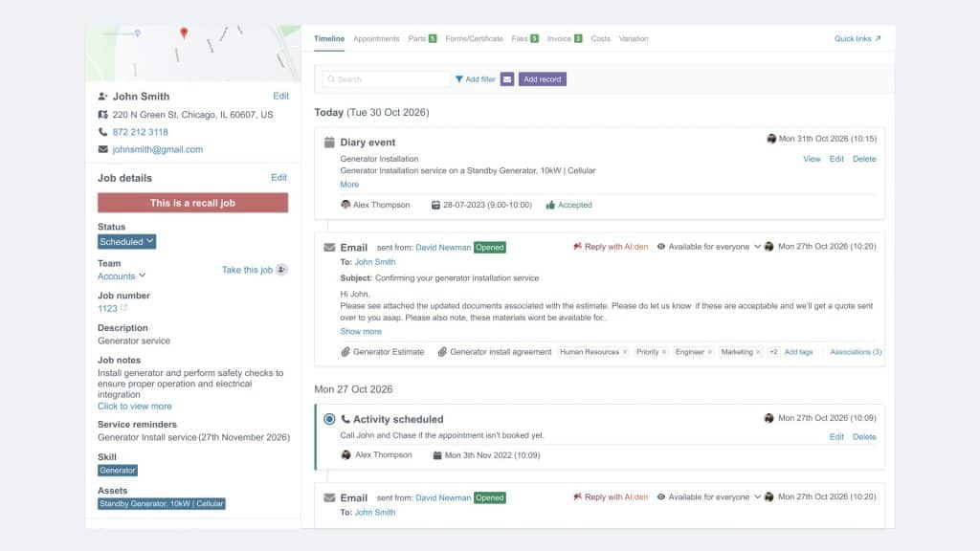The image size is (980, 551).
Task: Click the funnel filter icon
Action: [x=458, y=79]
